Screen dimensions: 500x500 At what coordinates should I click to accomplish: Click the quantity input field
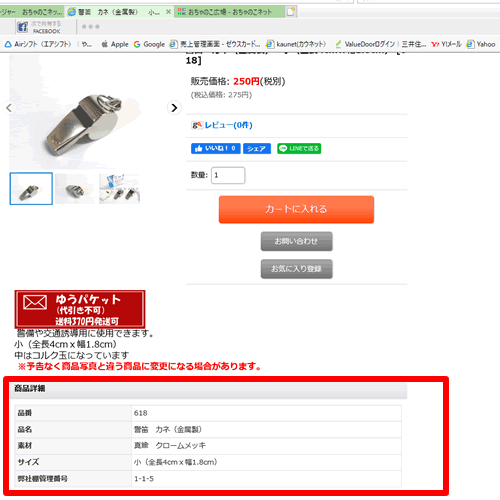(x=228, y=175)
